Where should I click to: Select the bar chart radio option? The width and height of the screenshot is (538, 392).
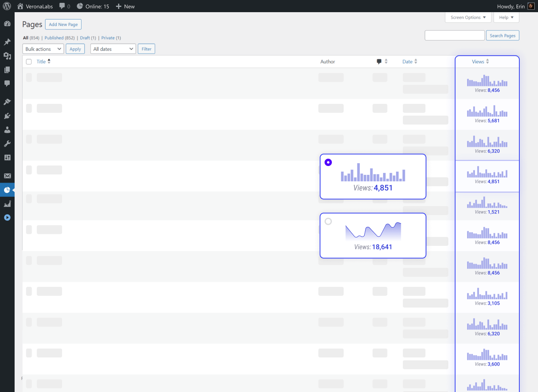[328, 162]
